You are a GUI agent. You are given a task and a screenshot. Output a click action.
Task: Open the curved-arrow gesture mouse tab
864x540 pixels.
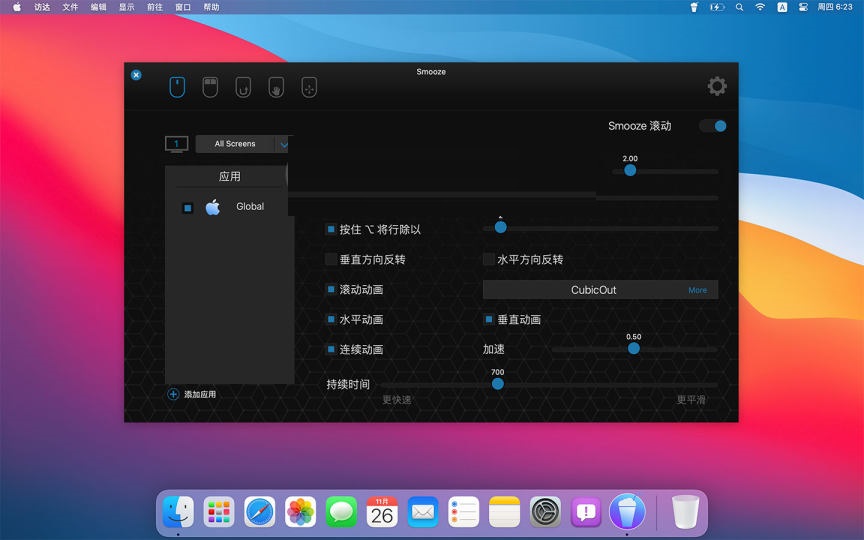[243, 87]
